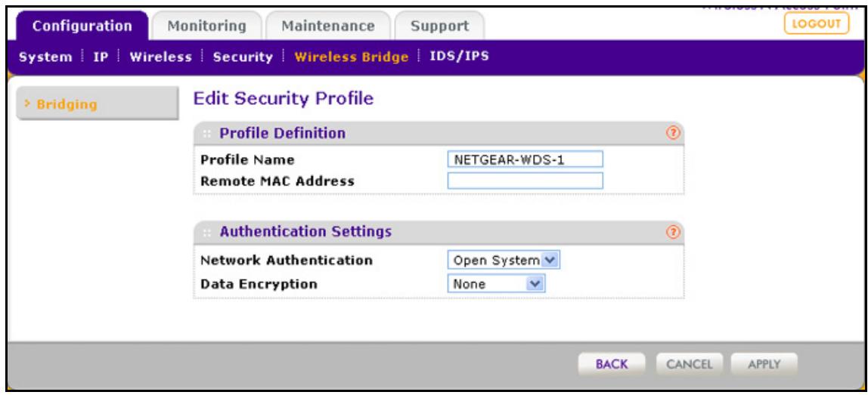The height and width of the screenshot is (395, 868).
Task: Open the Wireless Bridge submenu
Action: point(352,57)
